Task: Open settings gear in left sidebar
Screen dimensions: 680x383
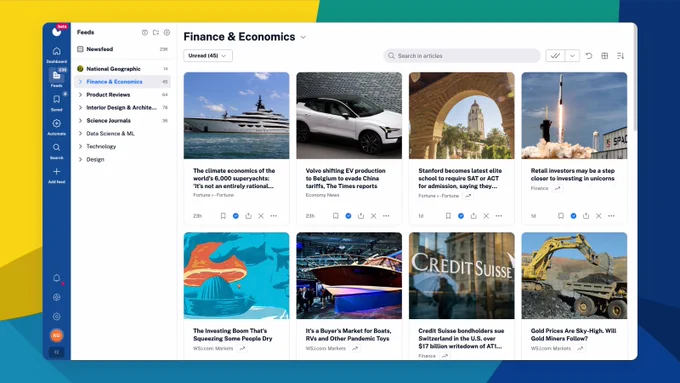Action: click(x=56, y=317)
